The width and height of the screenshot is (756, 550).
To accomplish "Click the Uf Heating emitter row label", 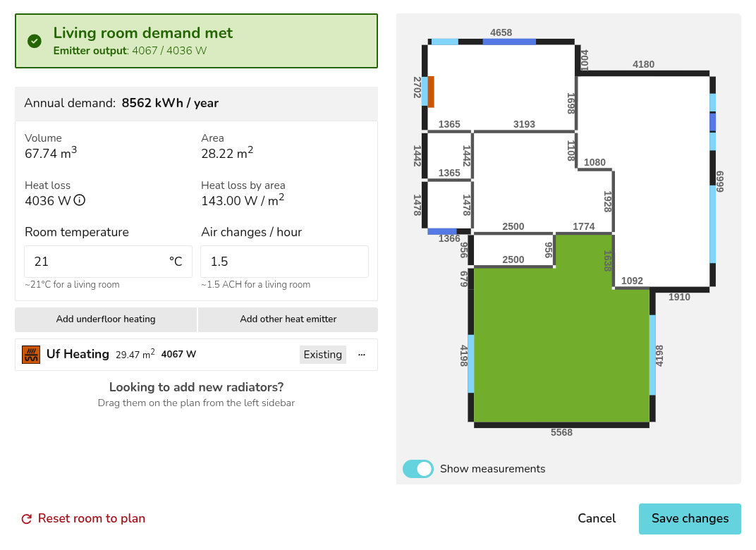I will [x=78, y=355].
